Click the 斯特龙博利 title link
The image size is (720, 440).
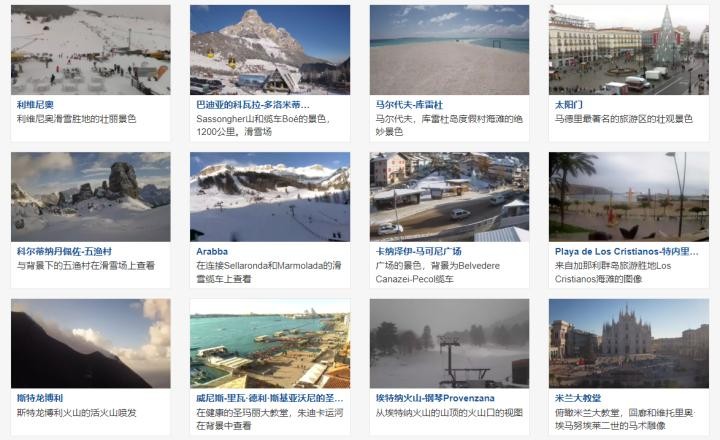click(40, 398)
